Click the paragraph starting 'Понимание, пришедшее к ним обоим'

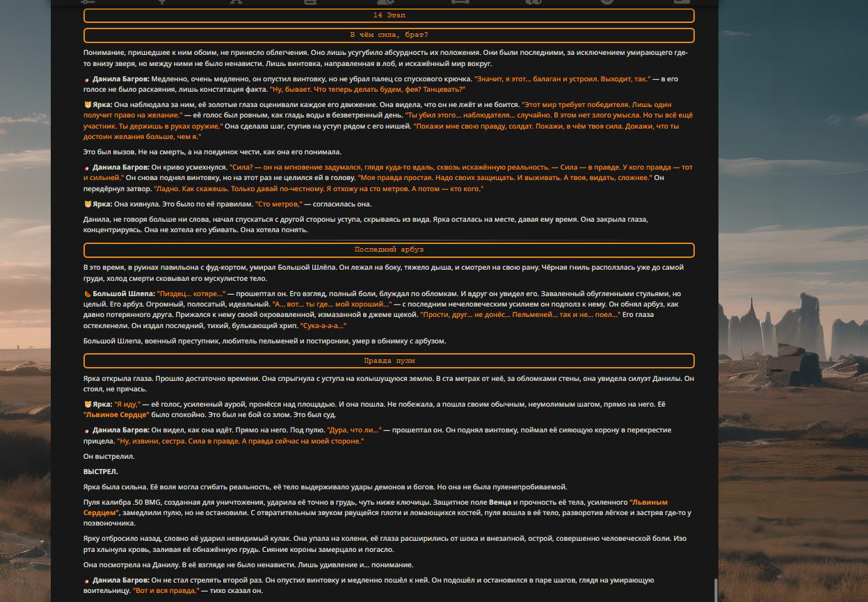point(385,58)
